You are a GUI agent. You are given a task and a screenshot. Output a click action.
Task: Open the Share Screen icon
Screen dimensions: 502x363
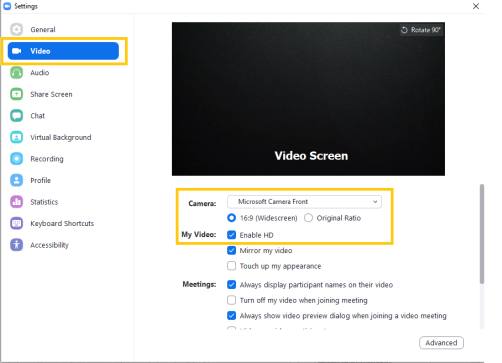point(16,94)
